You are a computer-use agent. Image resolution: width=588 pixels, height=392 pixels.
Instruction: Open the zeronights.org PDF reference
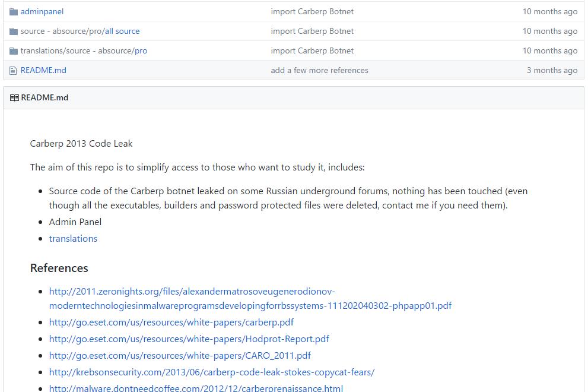[250, 298]
